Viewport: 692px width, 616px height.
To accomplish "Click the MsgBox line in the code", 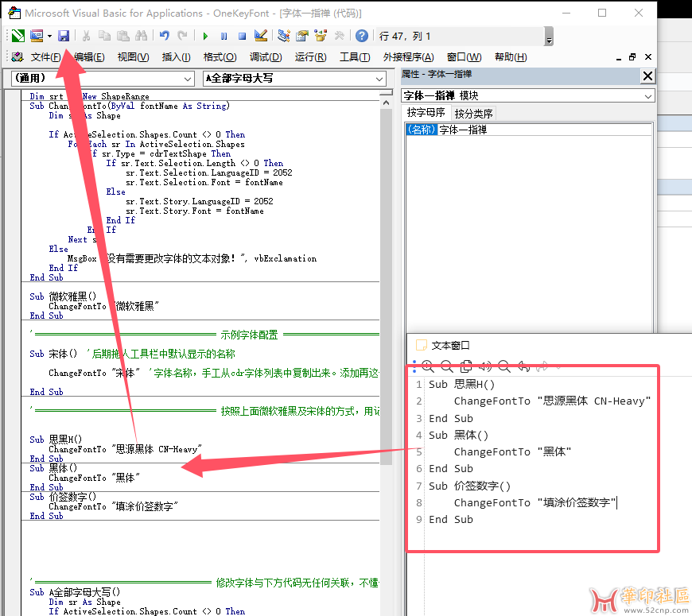I will pyautogui.click(x=192, y=258).
